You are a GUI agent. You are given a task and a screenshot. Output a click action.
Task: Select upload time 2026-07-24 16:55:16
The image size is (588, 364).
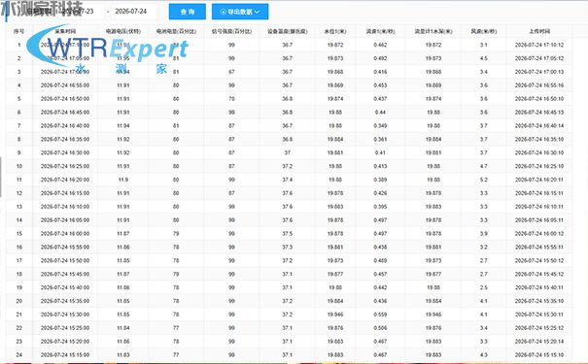539,85
